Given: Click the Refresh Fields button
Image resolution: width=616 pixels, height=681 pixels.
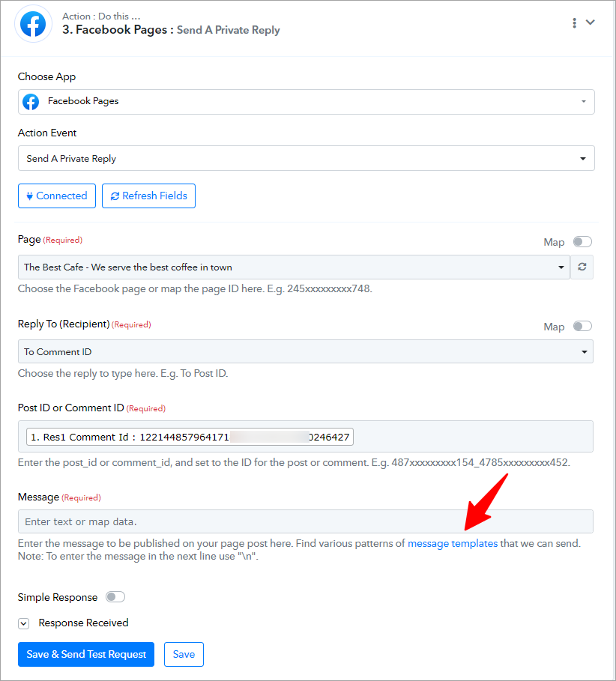Looking at the screenshot, I should (148, 196).
